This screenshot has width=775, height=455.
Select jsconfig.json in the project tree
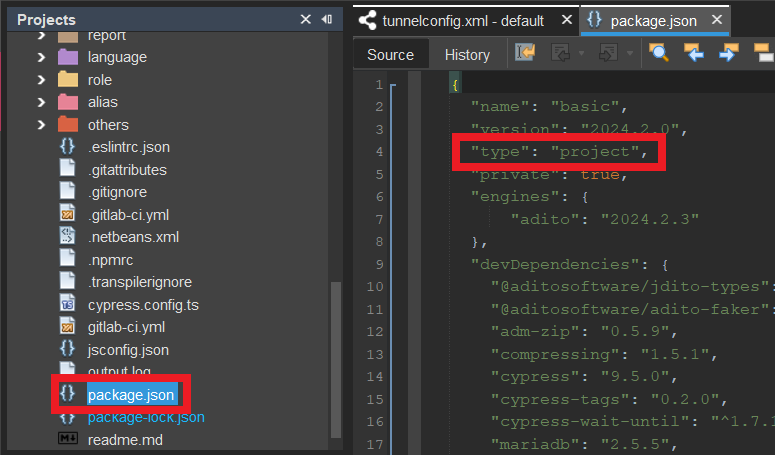(x=128, y=349)
